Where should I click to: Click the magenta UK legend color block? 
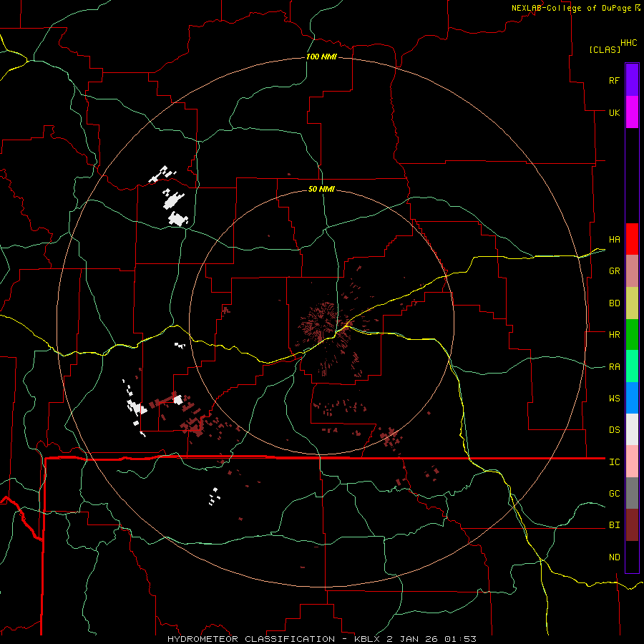coord(632,112)
